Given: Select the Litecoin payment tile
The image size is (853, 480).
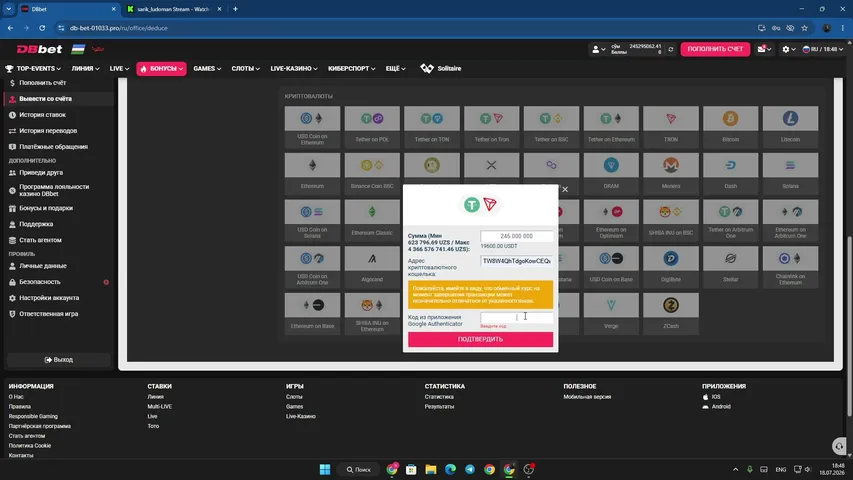Looking at the screenshot, I should pyautogui.click(x=790, y=126).
